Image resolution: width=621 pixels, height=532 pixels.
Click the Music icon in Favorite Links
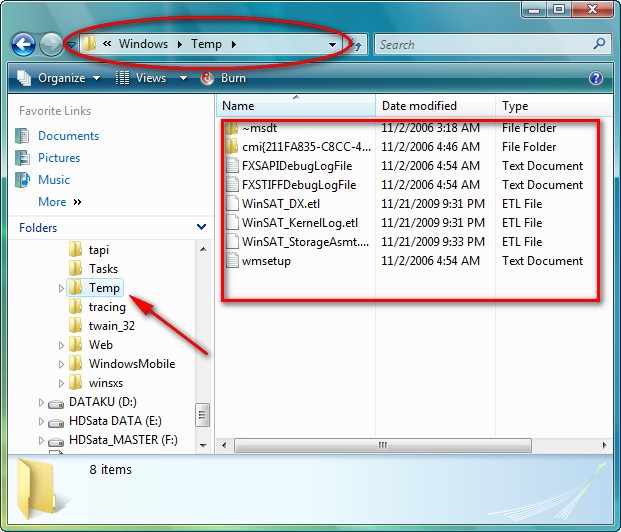pyautogui.click(x=22, y=180)
